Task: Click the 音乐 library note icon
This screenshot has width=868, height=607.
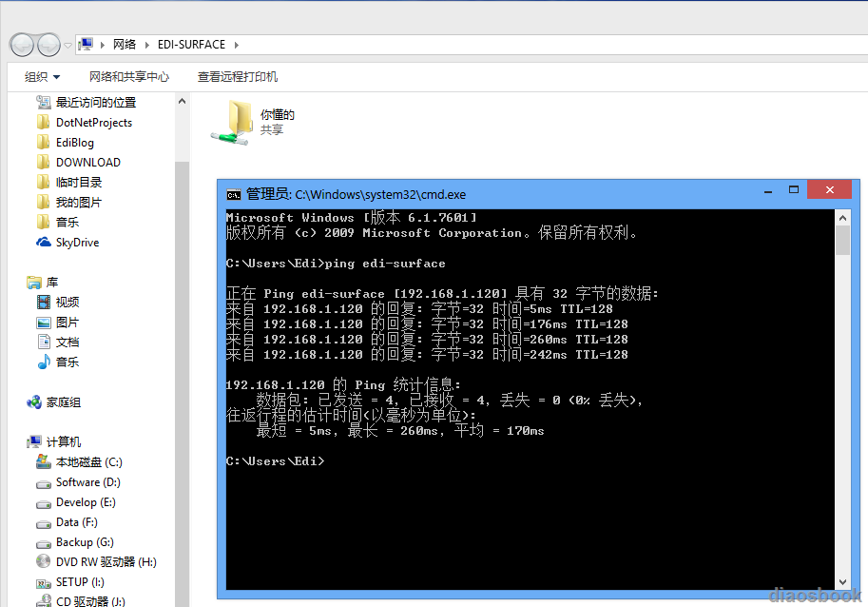Action: coord(44,362)
